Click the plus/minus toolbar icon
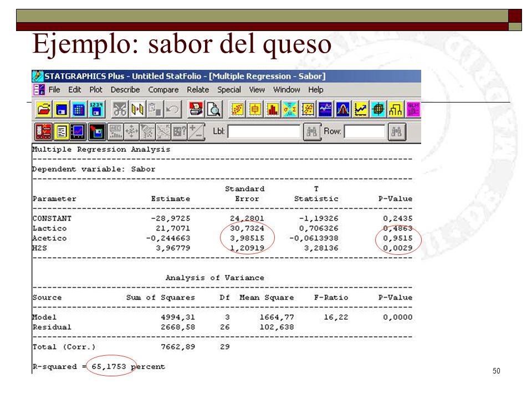 (196, 132)
